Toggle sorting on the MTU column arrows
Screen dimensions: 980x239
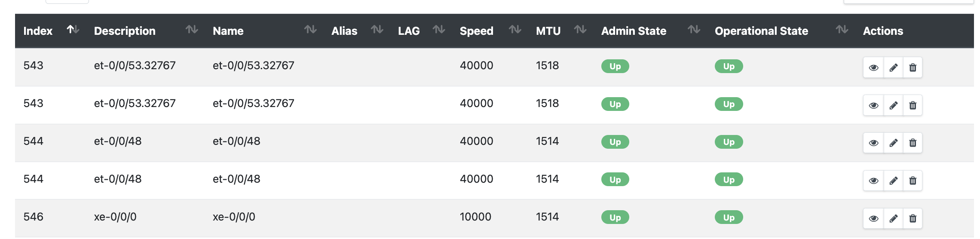click(580, 30)
